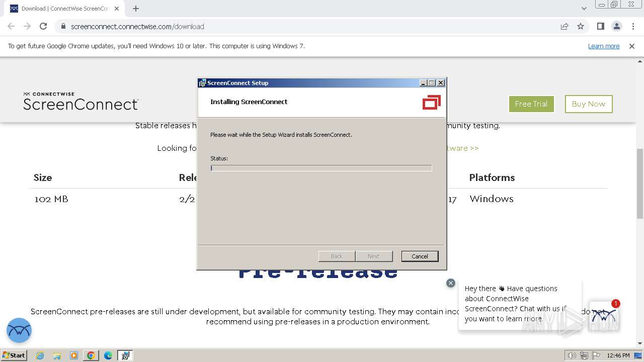644x362 pixels.
Task: Reload the current page
Action: coord(43,26)
